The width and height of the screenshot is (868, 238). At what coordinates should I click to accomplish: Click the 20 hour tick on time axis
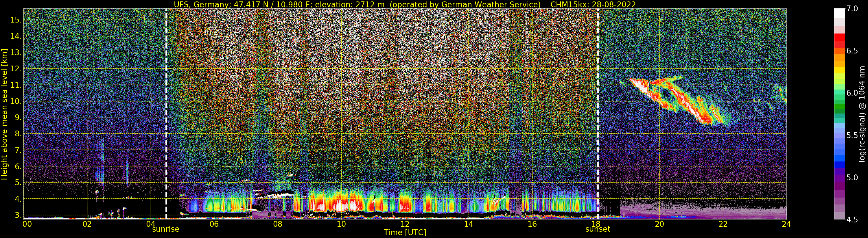pos(659,224)
